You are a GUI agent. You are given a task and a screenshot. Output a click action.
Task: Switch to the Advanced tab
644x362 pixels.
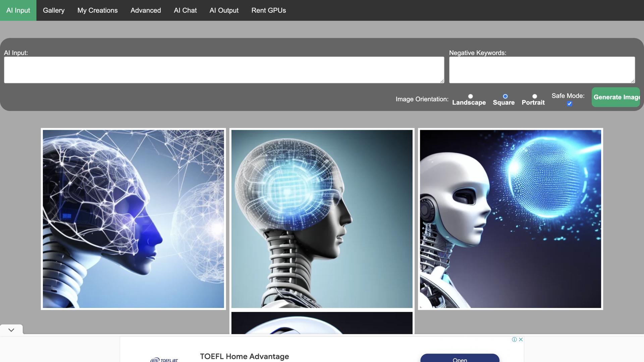(145, 10)
